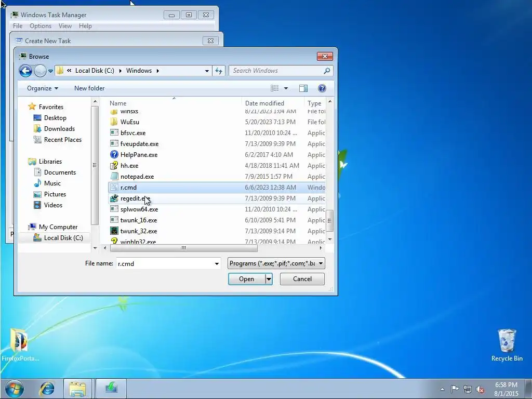532x399 pixels.
Task: Click the Cancel button
Action: coord(302,279)
